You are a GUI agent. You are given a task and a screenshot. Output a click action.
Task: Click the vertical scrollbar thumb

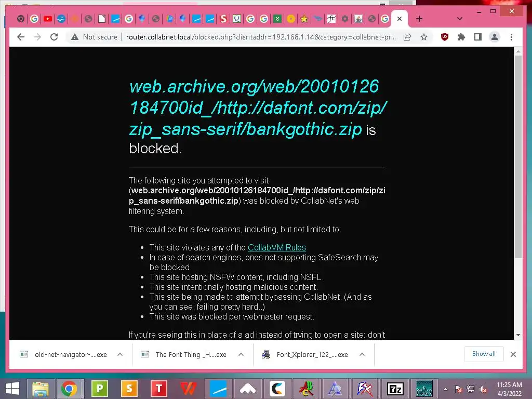(x=518, y=157)
